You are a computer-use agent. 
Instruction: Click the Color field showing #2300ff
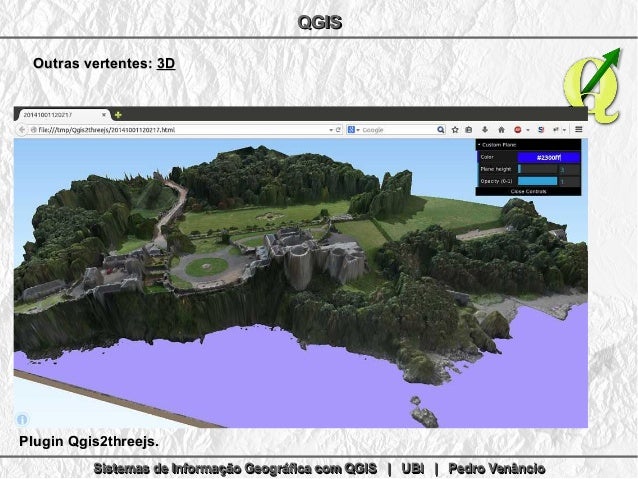(x=548, y=157)
